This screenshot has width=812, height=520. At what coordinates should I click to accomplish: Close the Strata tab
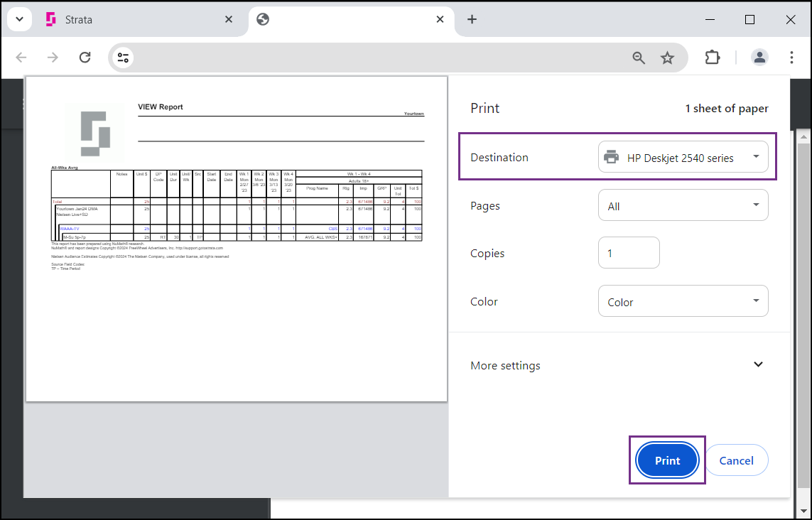pos(228,19)
